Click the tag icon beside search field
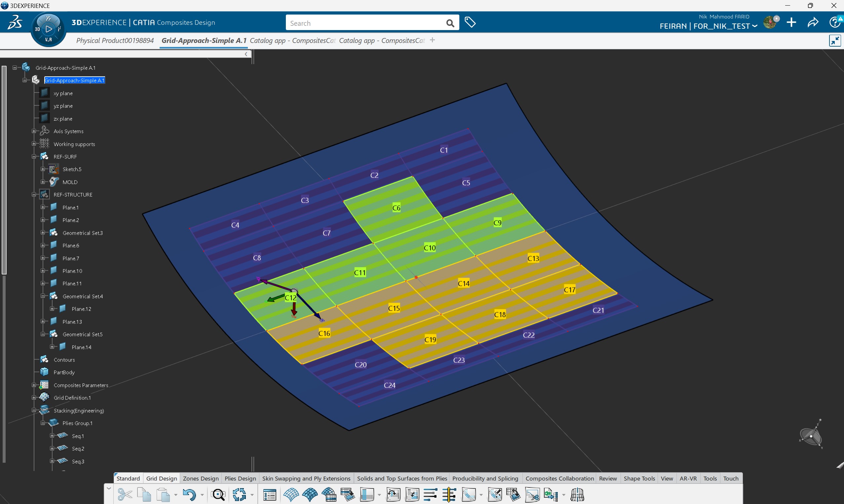 [470, 22]
